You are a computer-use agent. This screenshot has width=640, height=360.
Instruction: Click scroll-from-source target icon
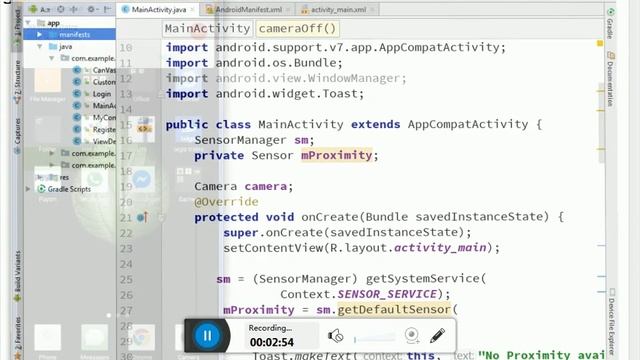click(61, 9)
